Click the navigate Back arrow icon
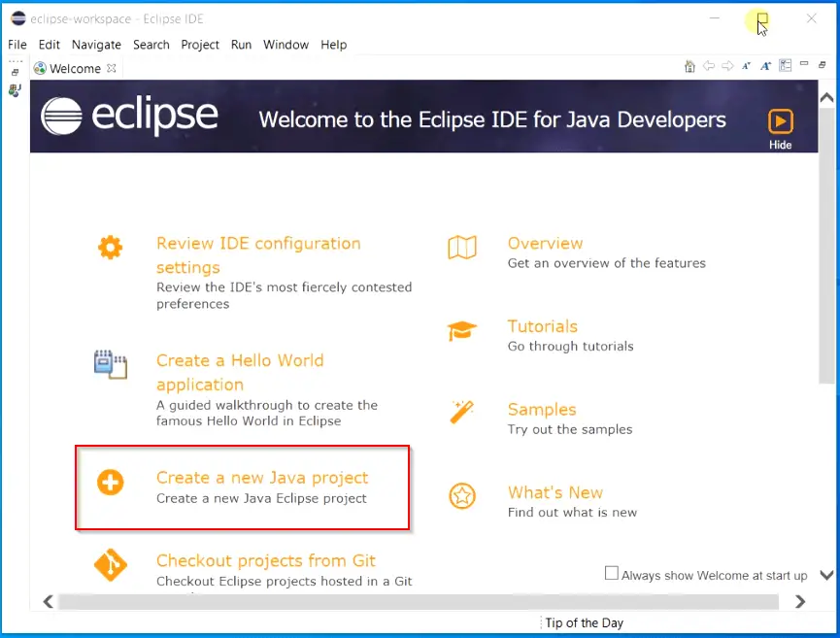840x638 pixels. pos(709,66)
